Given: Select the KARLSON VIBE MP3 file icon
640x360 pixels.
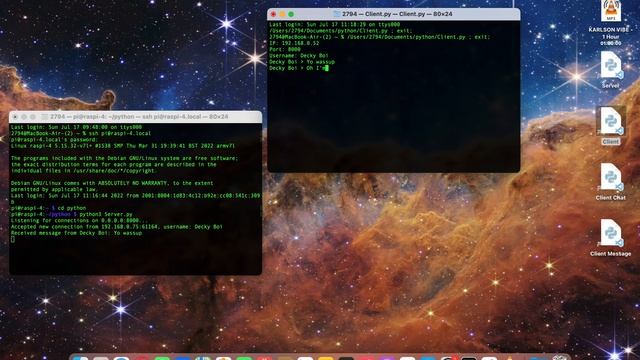Looking at the screenshot, I should 611,11.
